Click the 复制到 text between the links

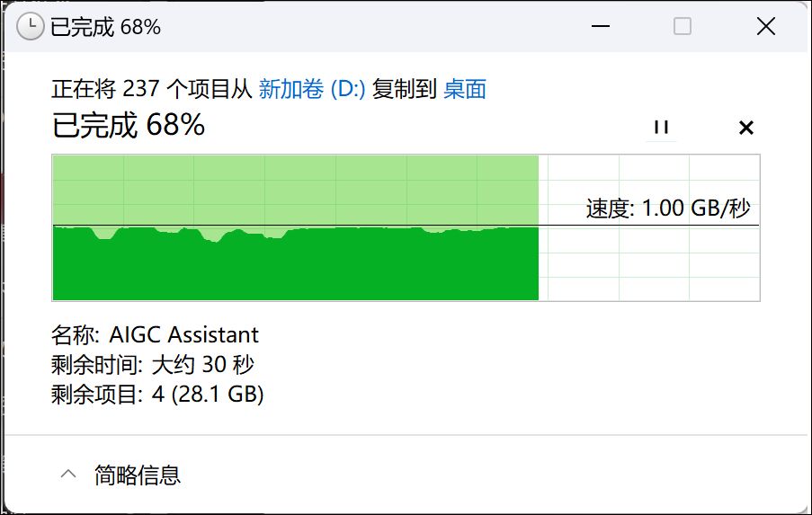[x=405, y=89]
